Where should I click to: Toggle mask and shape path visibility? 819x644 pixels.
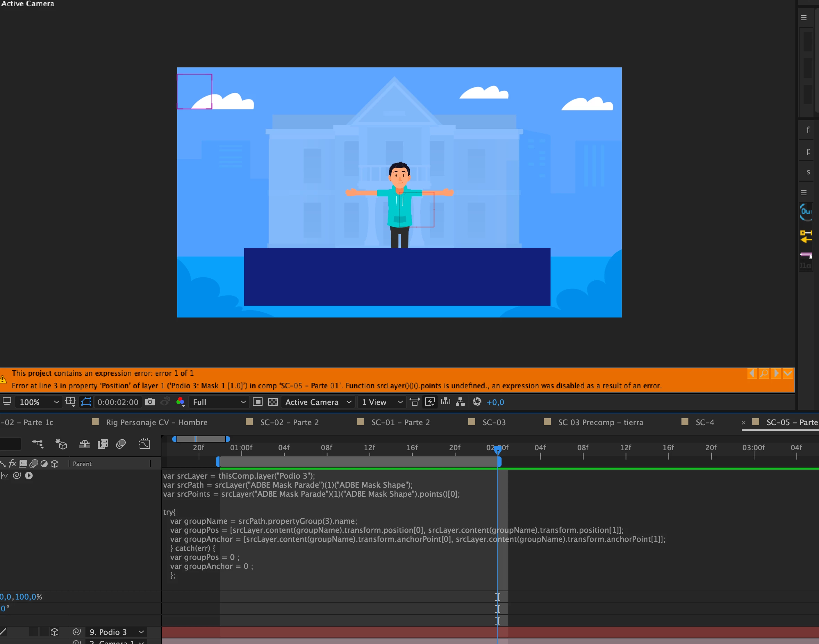[86, 402]
